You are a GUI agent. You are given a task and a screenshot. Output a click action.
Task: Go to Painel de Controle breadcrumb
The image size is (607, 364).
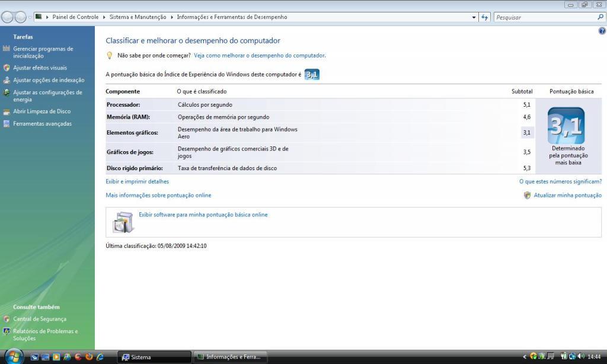click(x=75, y=17)
